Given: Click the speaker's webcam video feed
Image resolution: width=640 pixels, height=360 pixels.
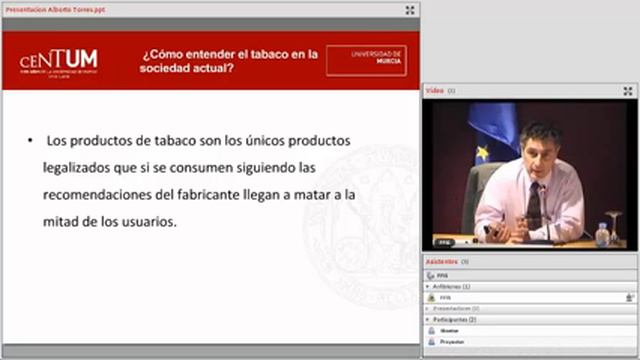Looking at the screenshot, I should (530, 175).
